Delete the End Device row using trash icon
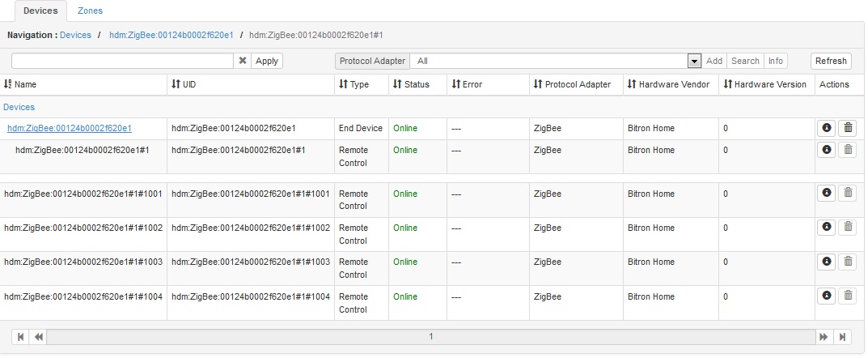The image size is (868, 358). pos(847,128)
